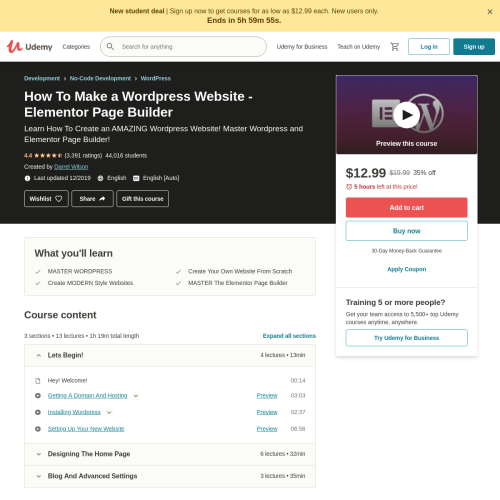
Task: Click play icon beside Getting A Domain And Hosting
Action: [38, 395]
